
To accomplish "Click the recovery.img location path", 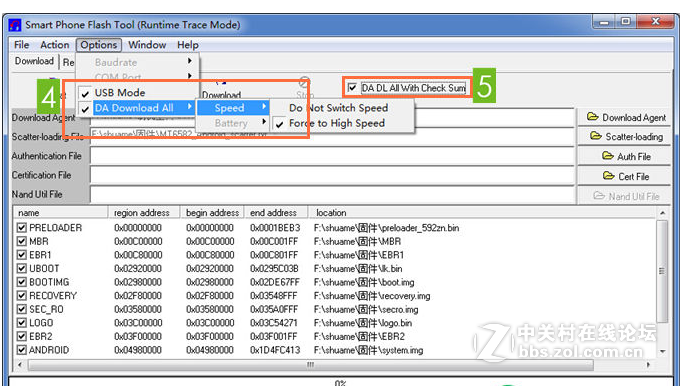I will [x=372, y=296].
